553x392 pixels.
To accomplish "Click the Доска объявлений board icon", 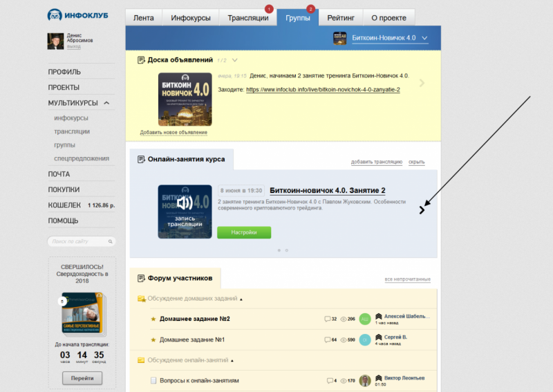I will click(x=141, y=60).
